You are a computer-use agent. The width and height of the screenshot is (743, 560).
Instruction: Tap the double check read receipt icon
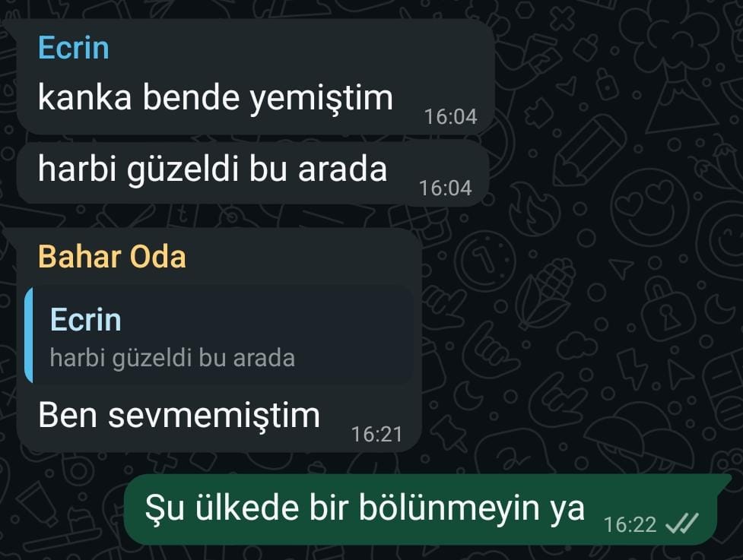click(x=682, y=524)
